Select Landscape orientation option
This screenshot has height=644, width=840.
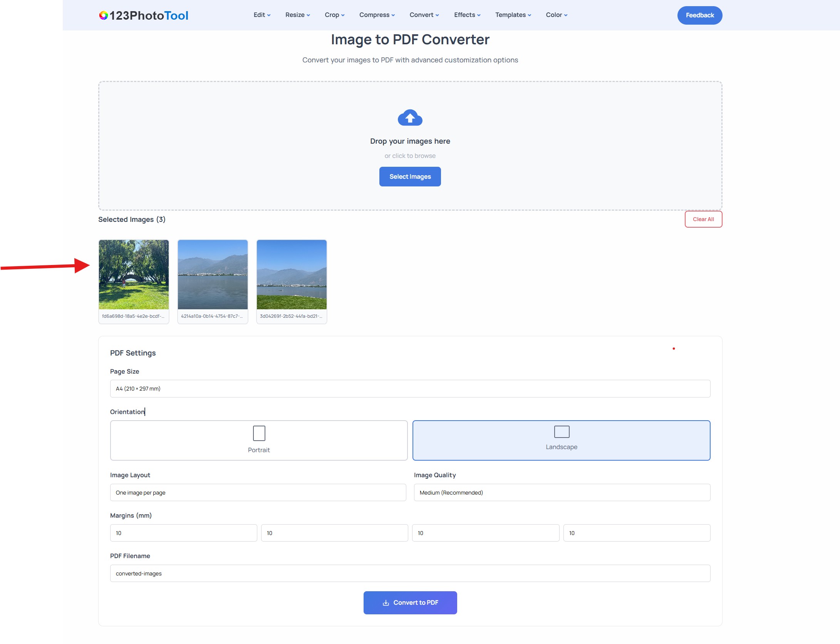(561, 440)
